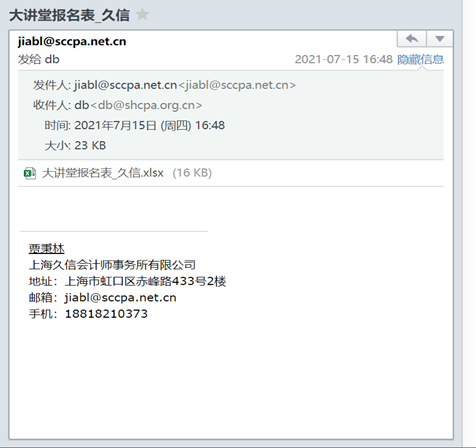The image size is (476, 448).
Task: Click the reply arrow button
Action: 412,39
